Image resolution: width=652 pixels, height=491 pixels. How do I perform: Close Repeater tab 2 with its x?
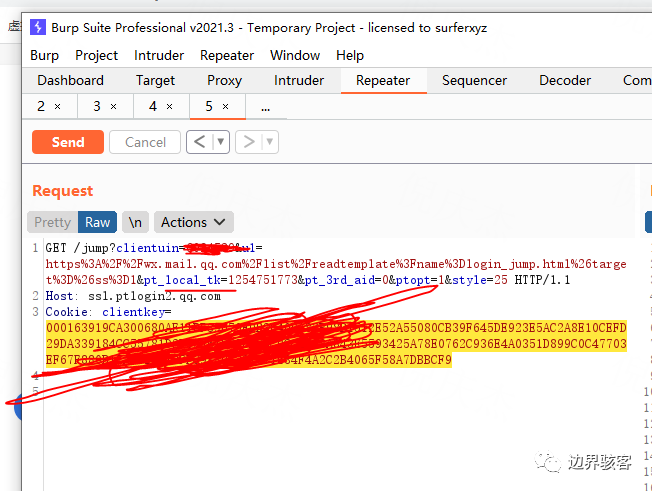[x=57, y=107]
